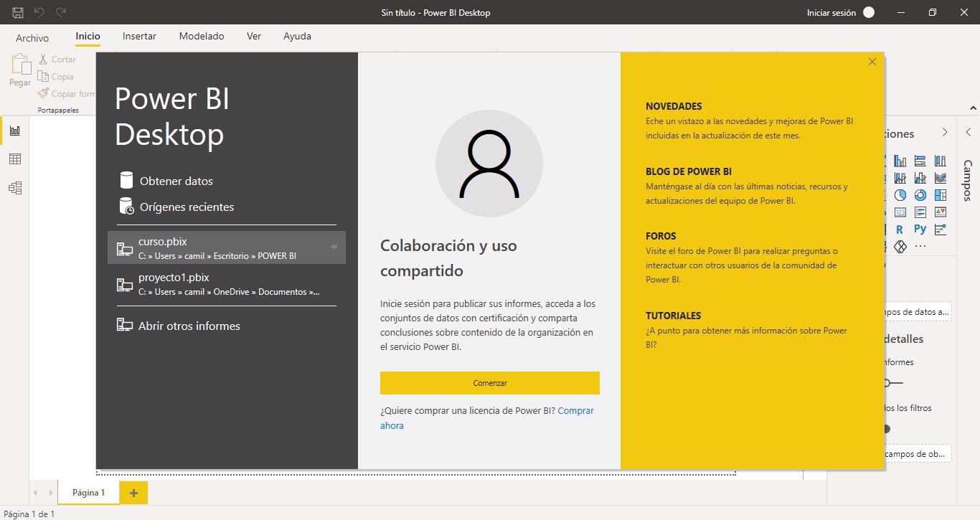Click Orígenes recientes in start dialog

[x=187, y=207]
